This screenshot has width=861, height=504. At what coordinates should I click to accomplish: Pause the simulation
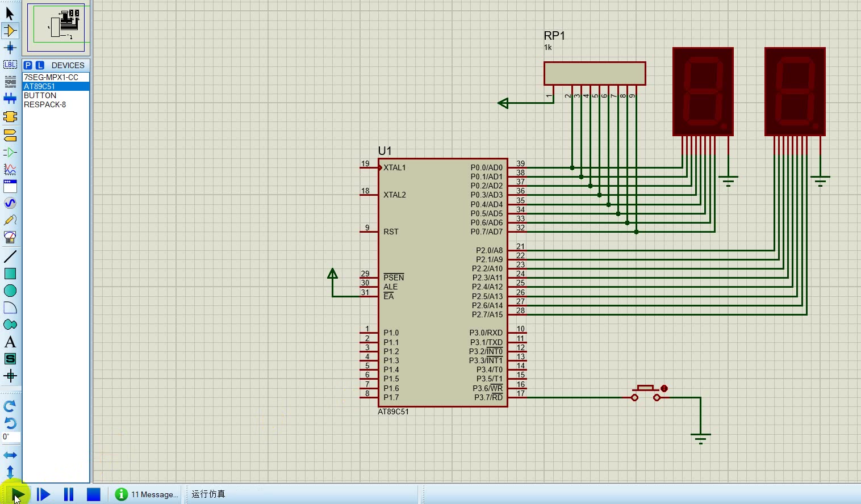(69, 494)
